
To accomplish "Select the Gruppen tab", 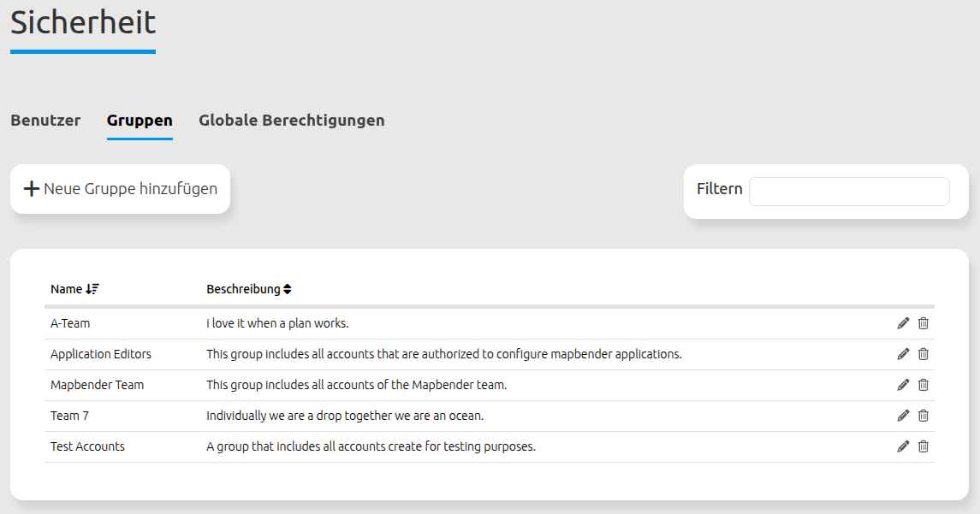I will 140,121.
